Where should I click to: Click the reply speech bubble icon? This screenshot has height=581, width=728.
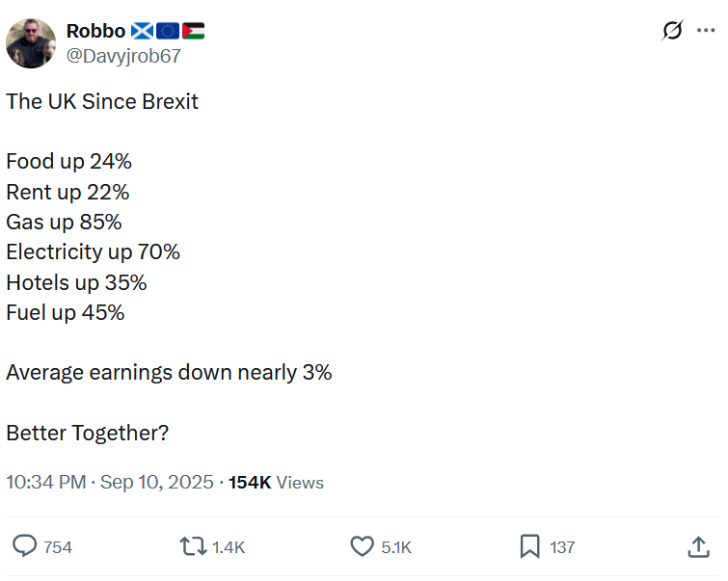click(25, 546)
